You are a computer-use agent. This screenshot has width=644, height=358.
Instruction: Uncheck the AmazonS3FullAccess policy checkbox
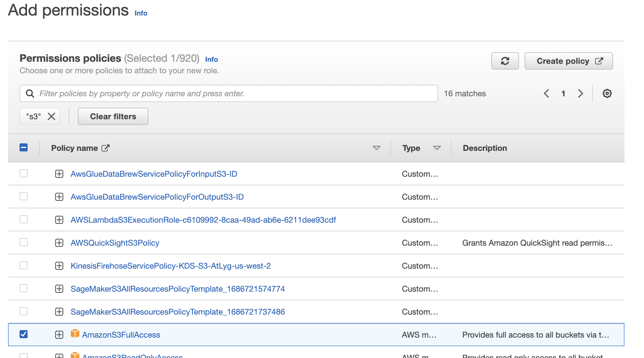tap(24, 334)
